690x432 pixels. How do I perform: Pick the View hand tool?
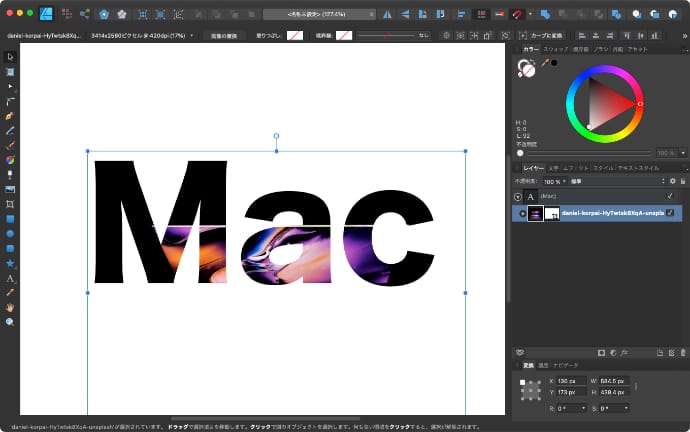(10, 307)
